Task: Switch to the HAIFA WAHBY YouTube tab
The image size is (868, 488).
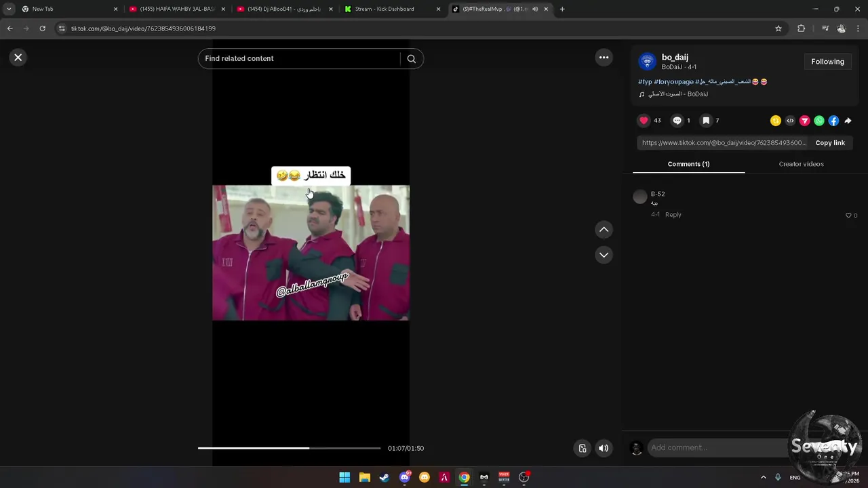Action: tap(176, 9)
